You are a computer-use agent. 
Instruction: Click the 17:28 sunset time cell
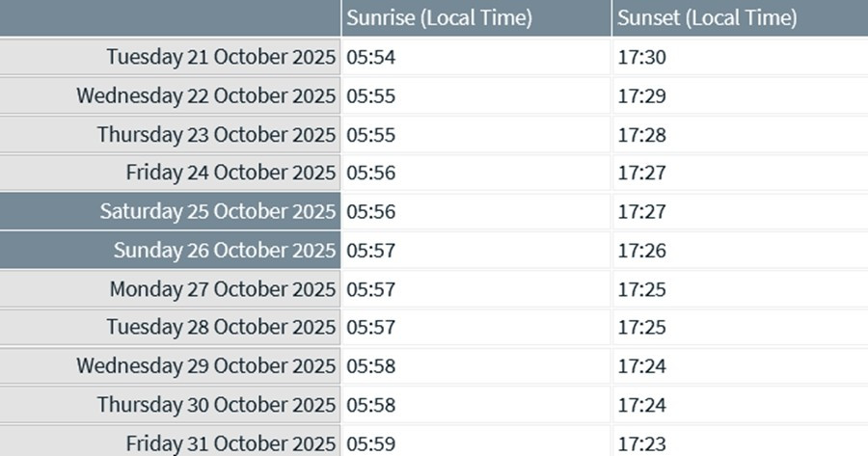[642, 134]
